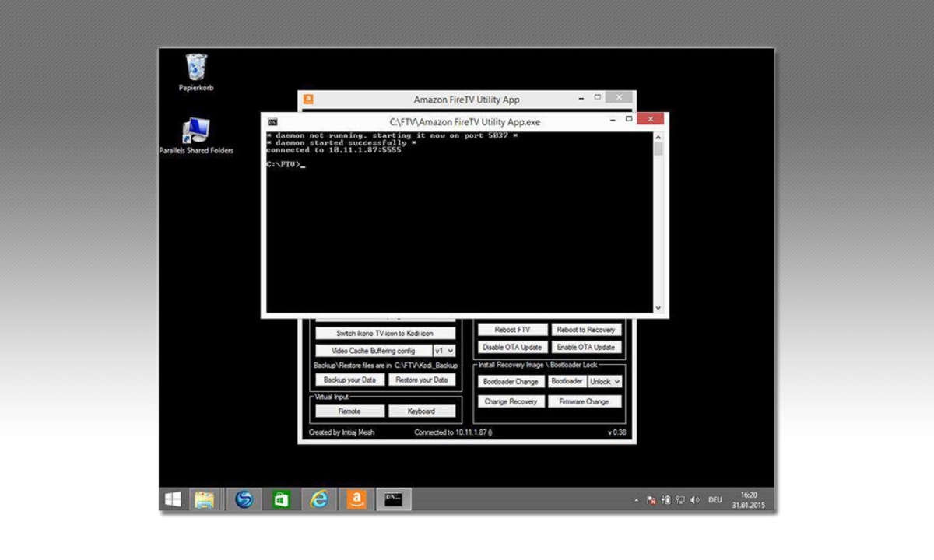Click the Bootloader Change button

coord(511,382)
